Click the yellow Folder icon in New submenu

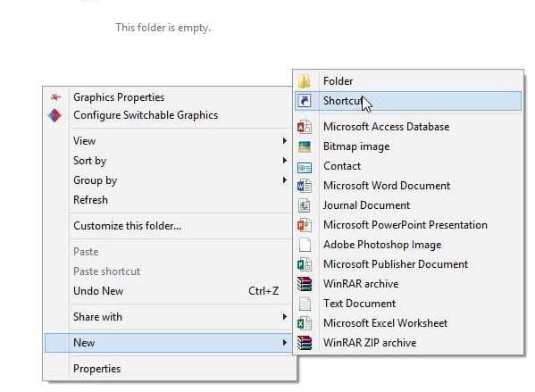304,81
